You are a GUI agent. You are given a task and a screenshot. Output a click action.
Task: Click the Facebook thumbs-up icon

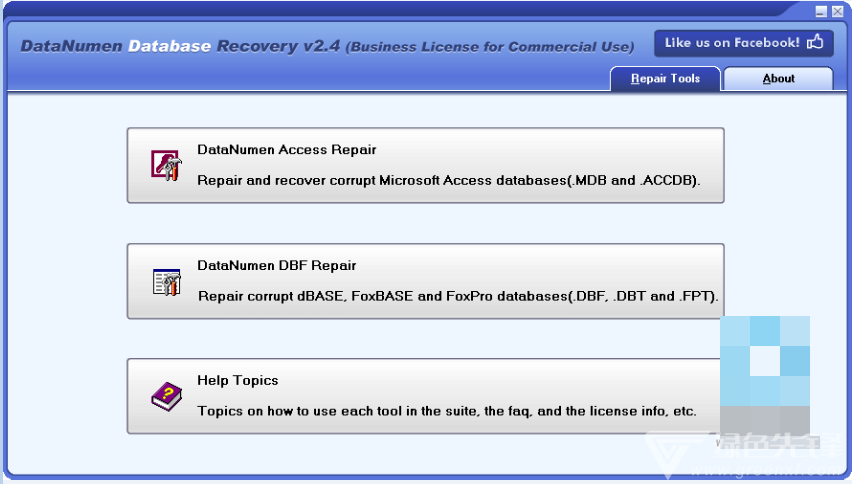(815, 42)
